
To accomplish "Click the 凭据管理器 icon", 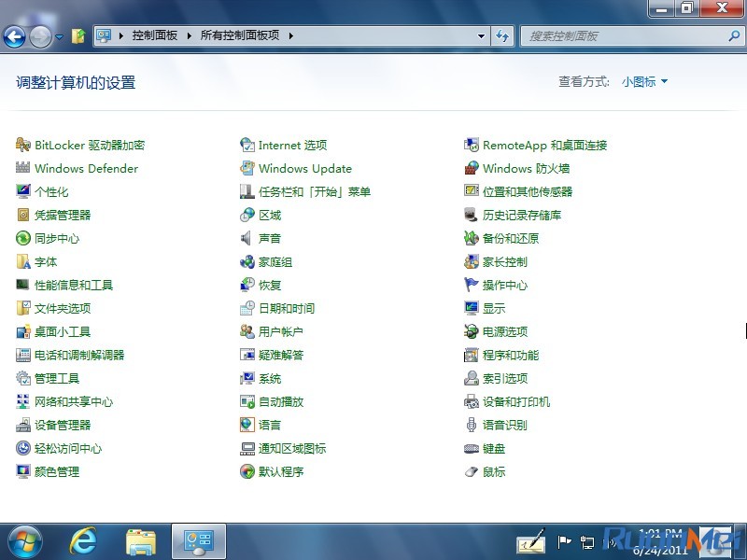I will pyautogui.click(x=22, y=215).
